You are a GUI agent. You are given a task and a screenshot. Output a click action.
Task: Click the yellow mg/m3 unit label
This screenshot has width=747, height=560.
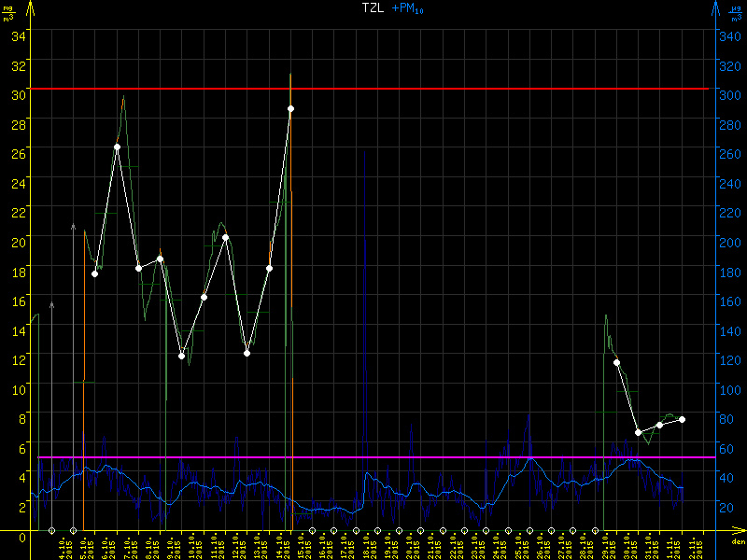coord(9,11)
